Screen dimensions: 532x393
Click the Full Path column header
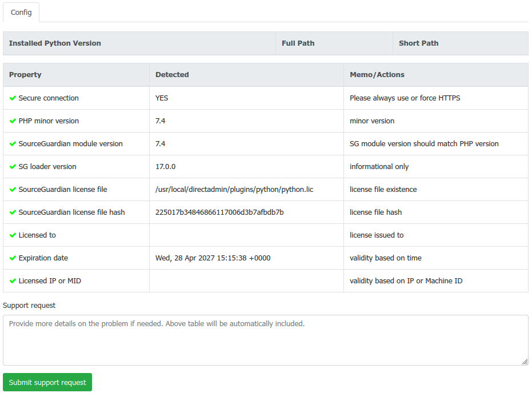[298, 43]
